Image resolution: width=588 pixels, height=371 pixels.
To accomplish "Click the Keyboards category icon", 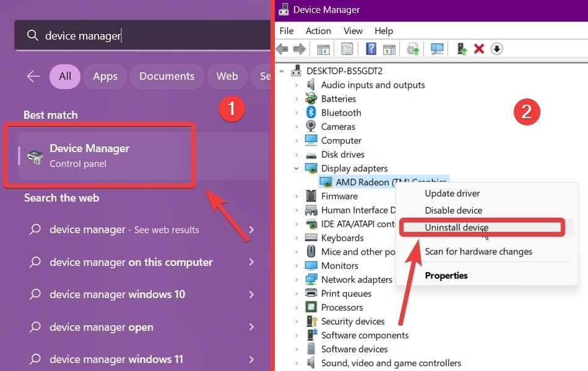I will click(311, 237).
